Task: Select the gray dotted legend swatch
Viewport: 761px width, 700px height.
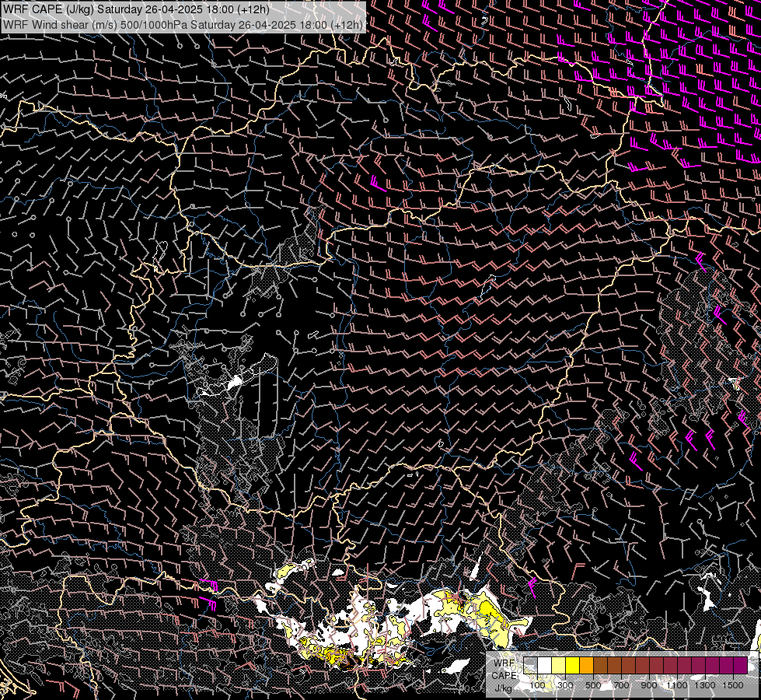Action: pyautogui.click(x=530, y=665)
